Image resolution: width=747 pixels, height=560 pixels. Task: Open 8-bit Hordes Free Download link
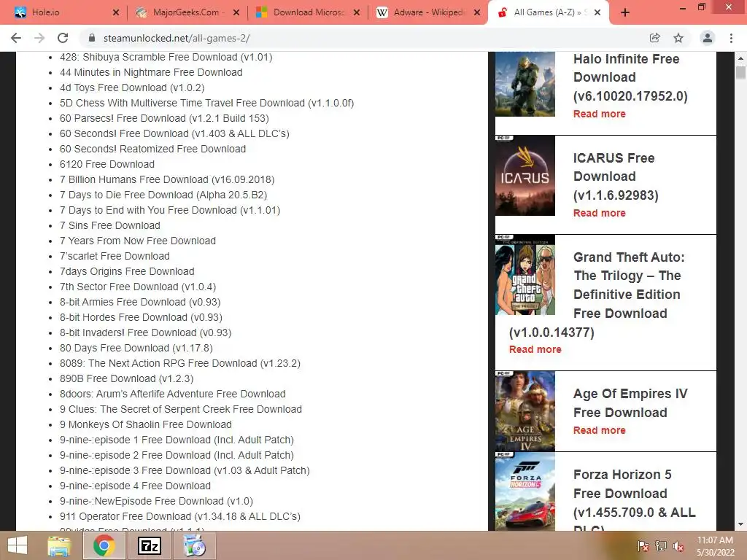141,317
